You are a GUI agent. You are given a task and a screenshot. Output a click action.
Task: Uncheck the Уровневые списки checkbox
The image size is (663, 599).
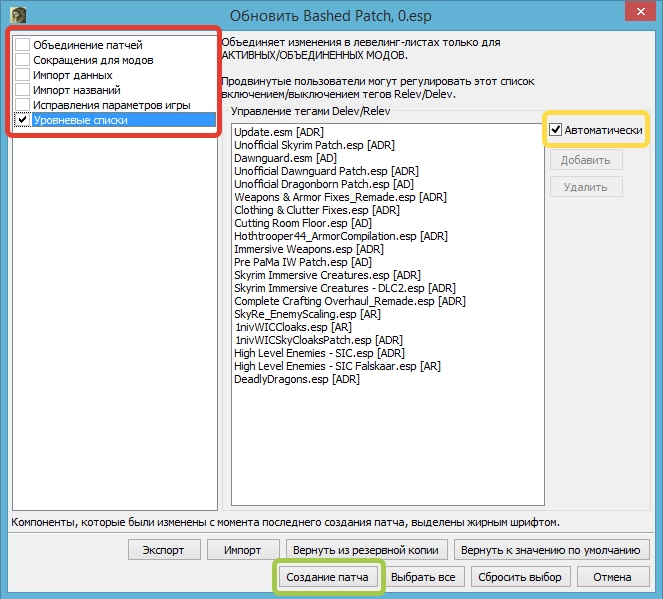[23, 120]
